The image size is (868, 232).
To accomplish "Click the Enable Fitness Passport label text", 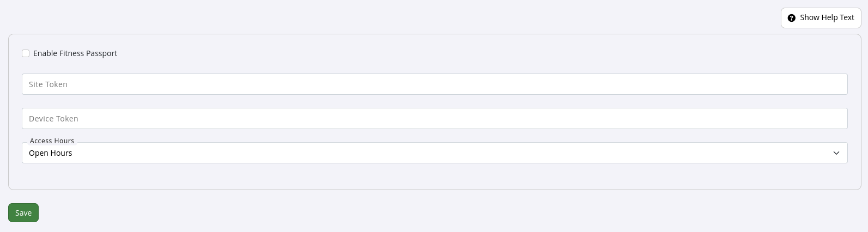I will (75, 53).
